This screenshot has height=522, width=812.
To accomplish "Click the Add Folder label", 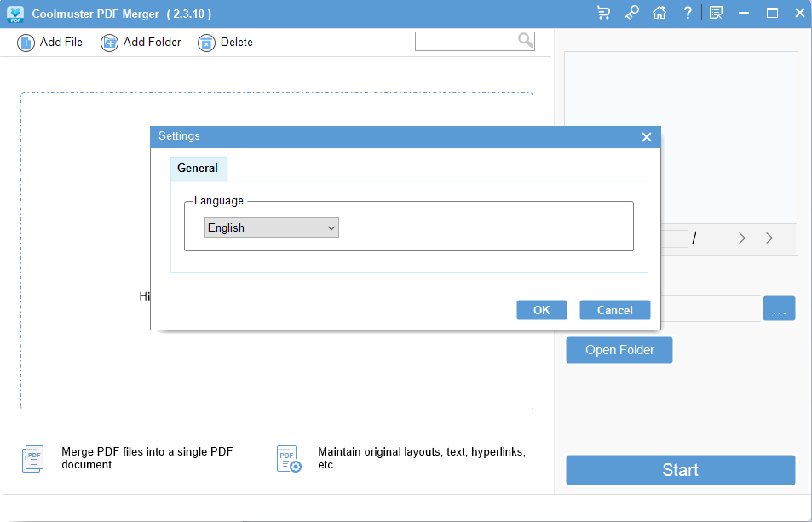I will pyautogui.click(x=153, y=43).
